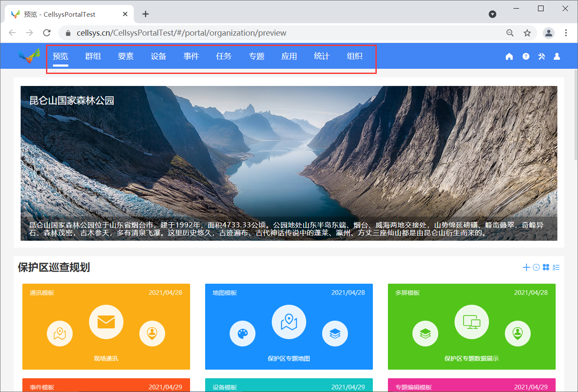Click the 2021/04/28 date on 多屏模板 card
The height and width of the screenshot is (392, 578).
531,293
